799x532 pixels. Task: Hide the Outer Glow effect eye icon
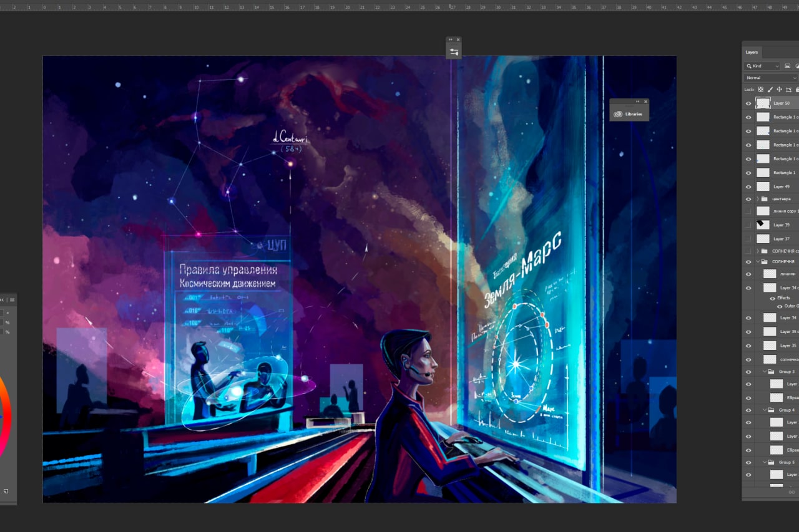tap(779, 306)
